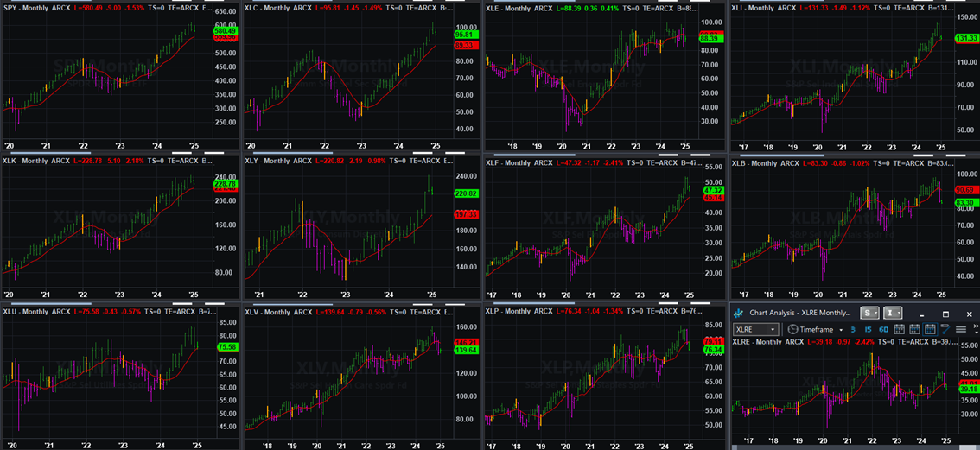Open the I interval-link dropdown in XLRE title bar
Viewport: 980px width, 450px height.
(893, 314)
